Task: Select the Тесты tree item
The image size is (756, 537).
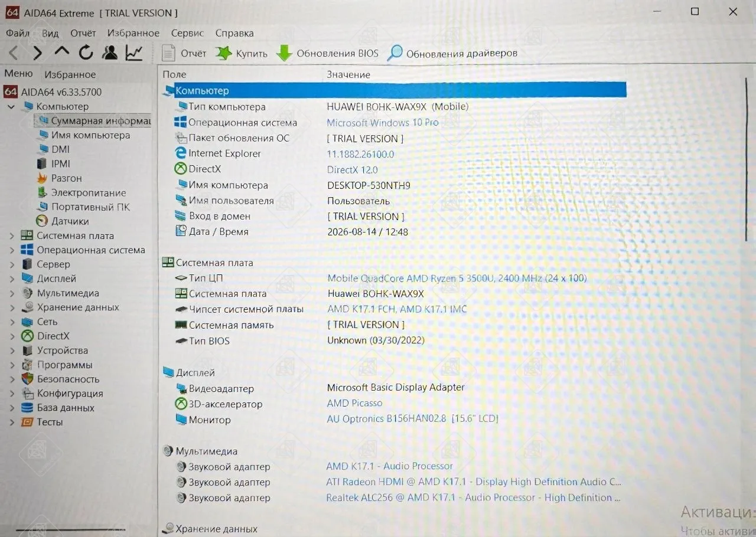Action: pyautogui.click(x=42, y=422)
